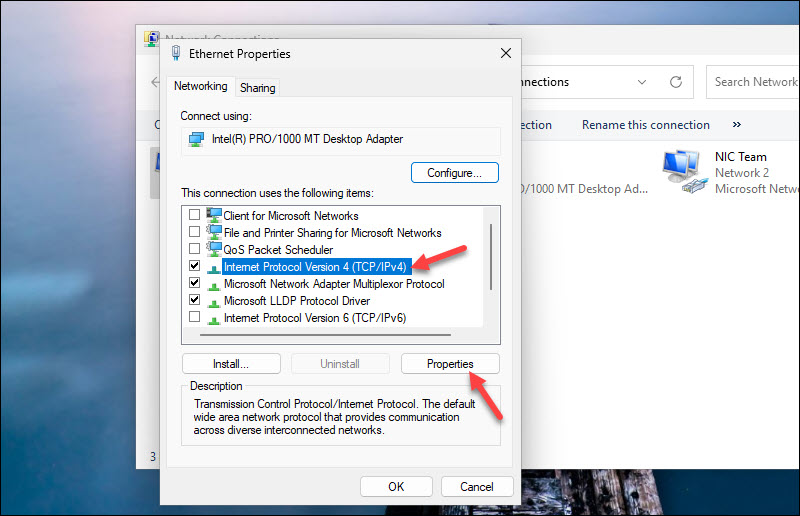Select Internet Protocol Version 4 (TCP/IPv4)
The height and width of the screenshot is (516, 800).
tap(315, 266)
